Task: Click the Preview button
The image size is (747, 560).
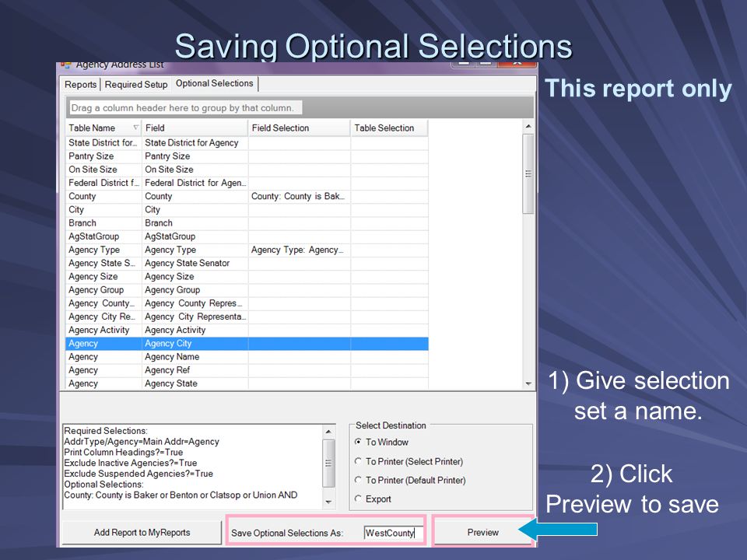Action: 482,532
